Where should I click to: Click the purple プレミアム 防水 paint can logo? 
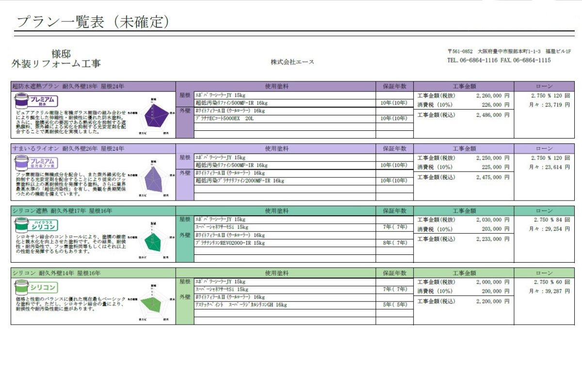pos(37,100)
